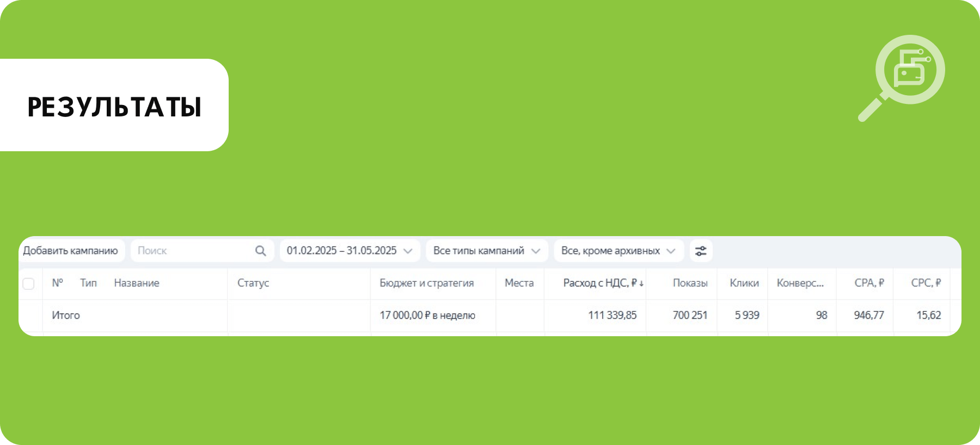Click the CPA, ₽ column header

pos(869,283)
